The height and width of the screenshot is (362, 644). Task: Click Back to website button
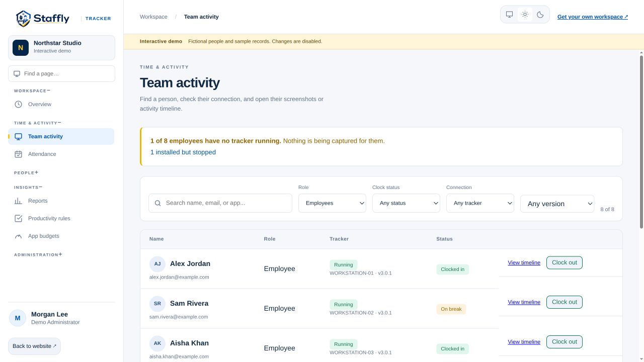pyautogui.click(x=34, y=346)
